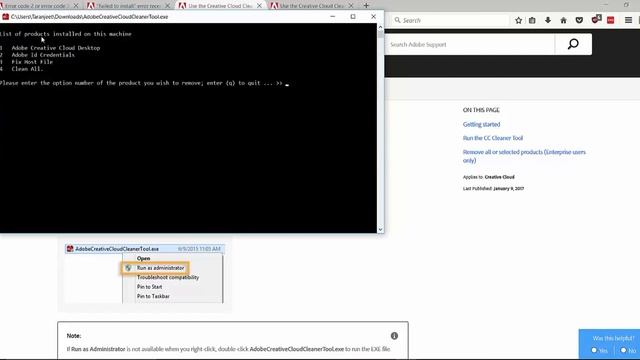Click the console scrollbar up arrow
This screenshot has height=360, width=640.
[x=380, y=27]
